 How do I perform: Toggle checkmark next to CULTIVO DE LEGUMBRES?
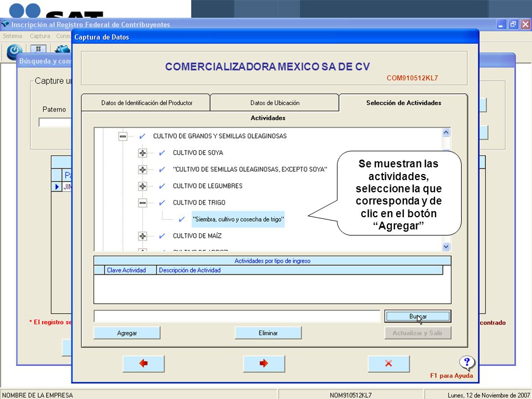coord(162,186)
